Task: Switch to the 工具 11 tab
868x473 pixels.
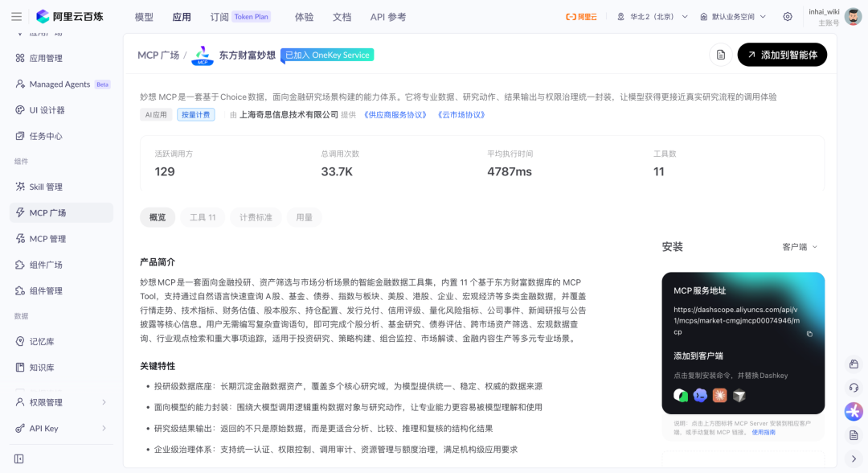Action: (x=203, y=217)
